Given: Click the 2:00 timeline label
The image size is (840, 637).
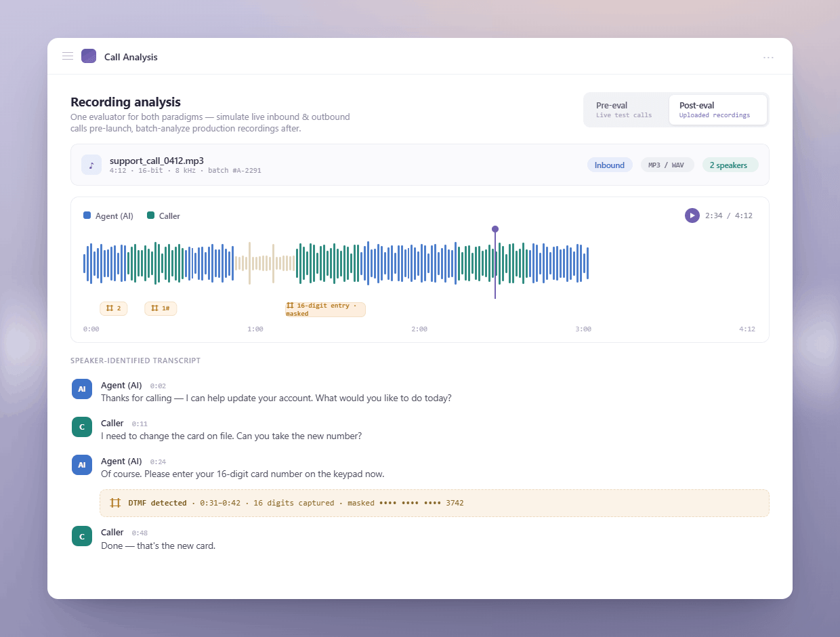Looking at the screenshot, I should coord(419,329).
